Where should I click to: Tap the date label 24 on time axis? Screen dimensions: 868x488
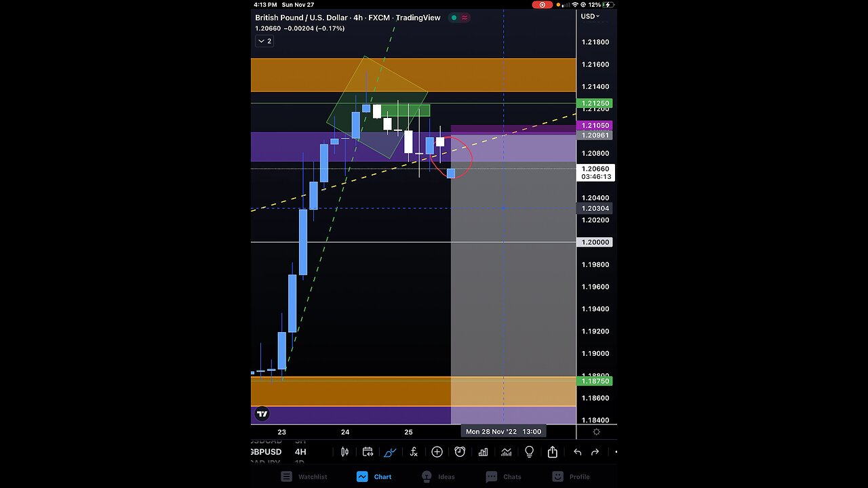(x=345, y=432)
